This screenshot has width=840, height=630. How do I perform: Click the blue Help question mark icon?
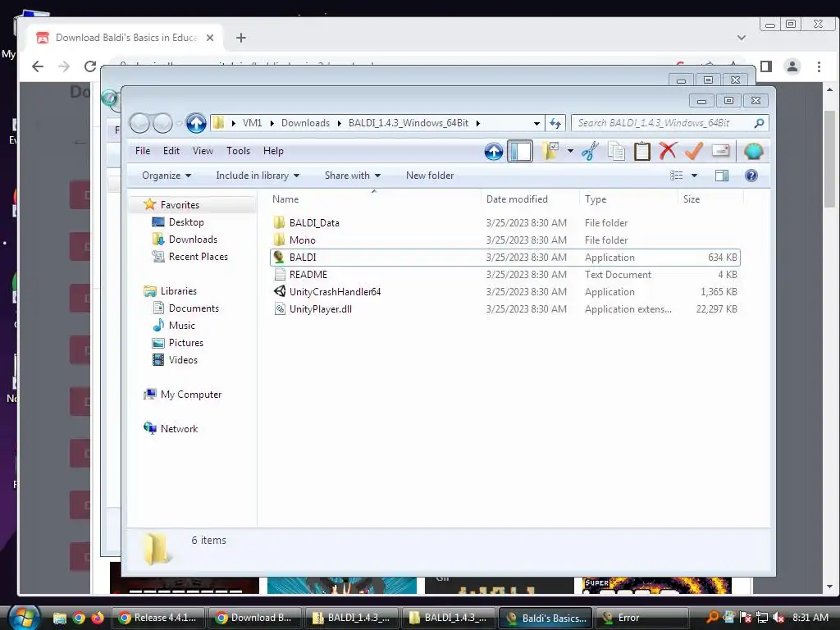751,176
